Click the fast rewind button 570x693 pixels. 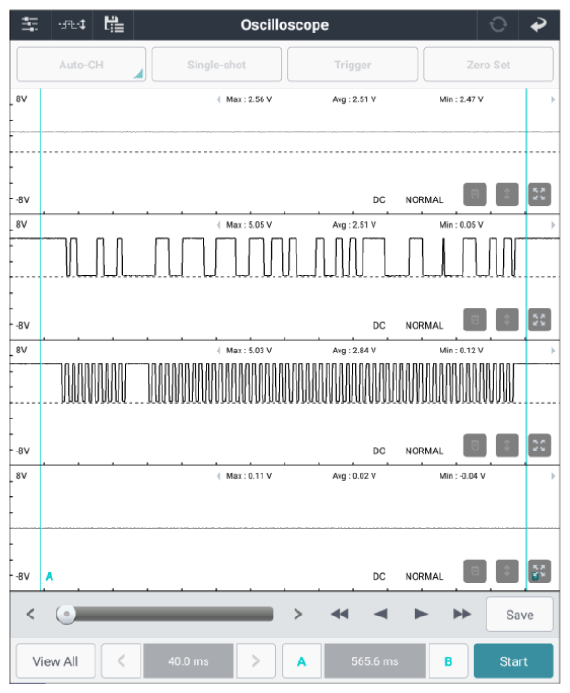click(339, 614)
